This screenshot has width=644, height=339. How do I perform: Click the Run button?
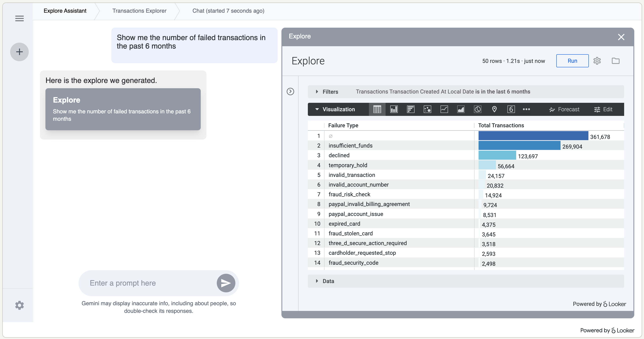(x=572, y=61)
